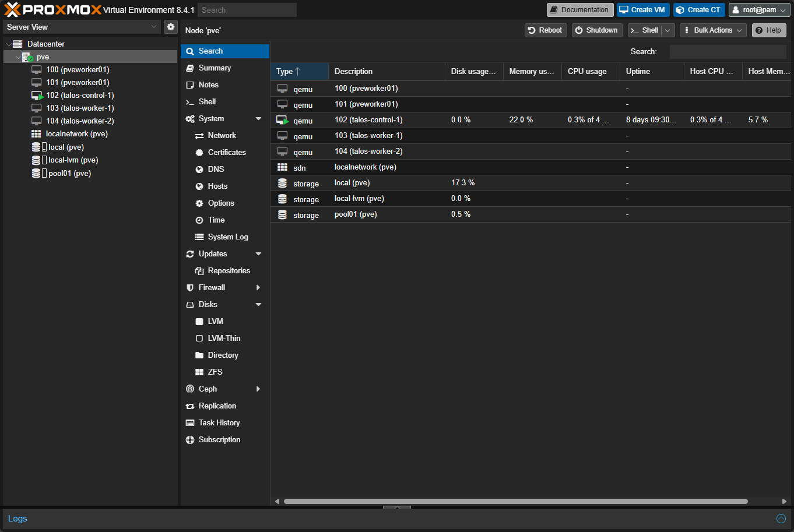Open the Shell dropdown arrow in toolbar

[x=668, y=30]
